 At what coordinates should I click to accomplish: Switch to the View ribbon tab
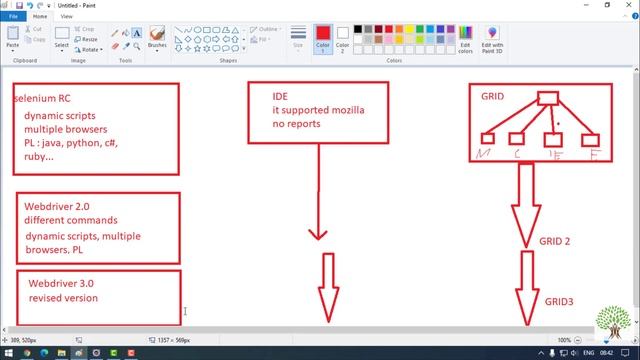tap(66, 16)
